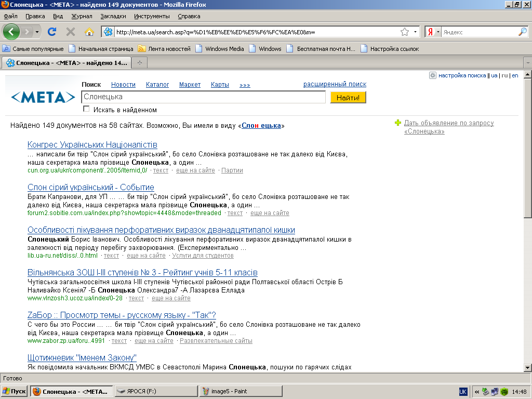Click into the Яндекс search field
Screen dimensions: 532x399
tap(480, 32)
